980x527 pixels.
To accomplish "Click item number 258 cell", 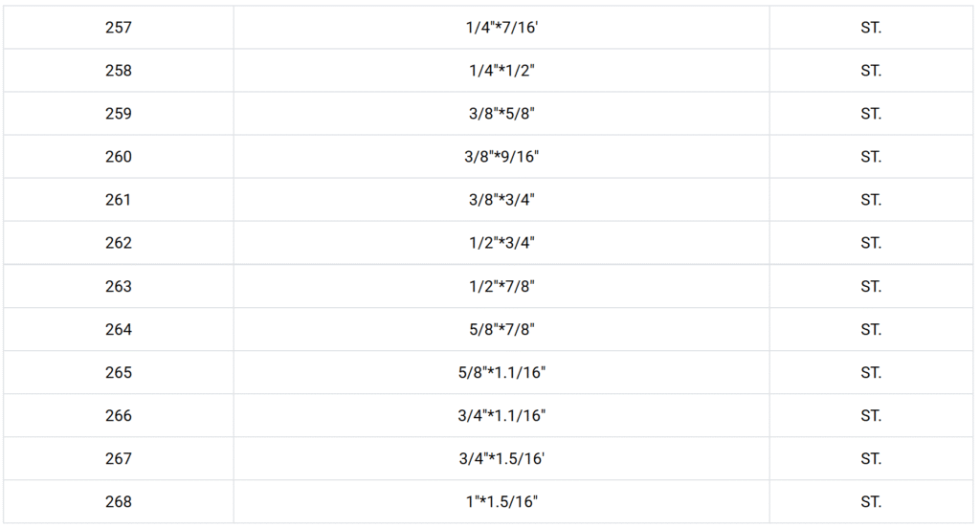I will point(119,71).
